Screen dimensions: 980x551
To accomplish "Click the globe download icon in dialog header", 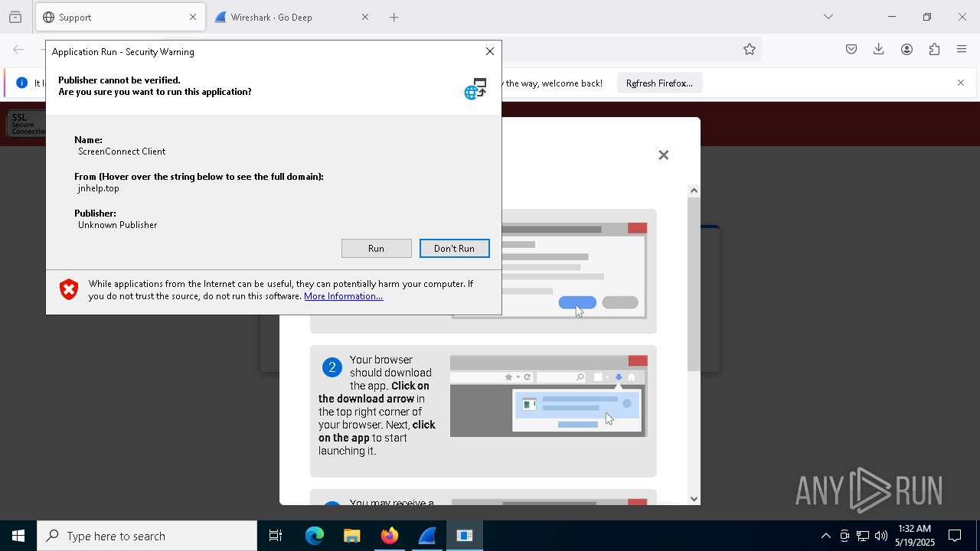I will 475,89.
